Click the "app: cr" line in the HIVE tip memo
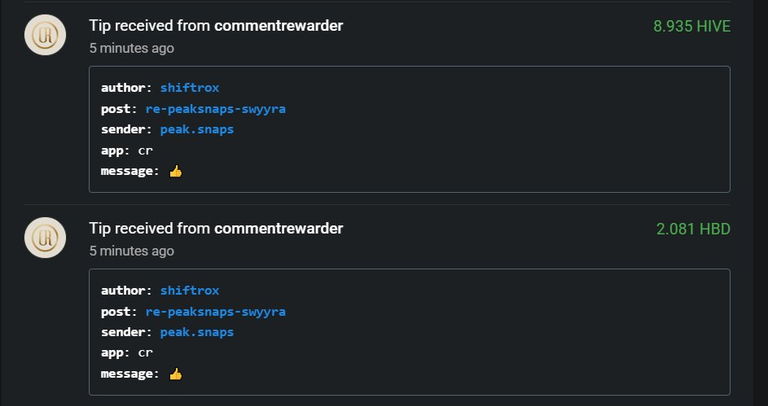Screen dimensions: 768x406 pos(127,150)
